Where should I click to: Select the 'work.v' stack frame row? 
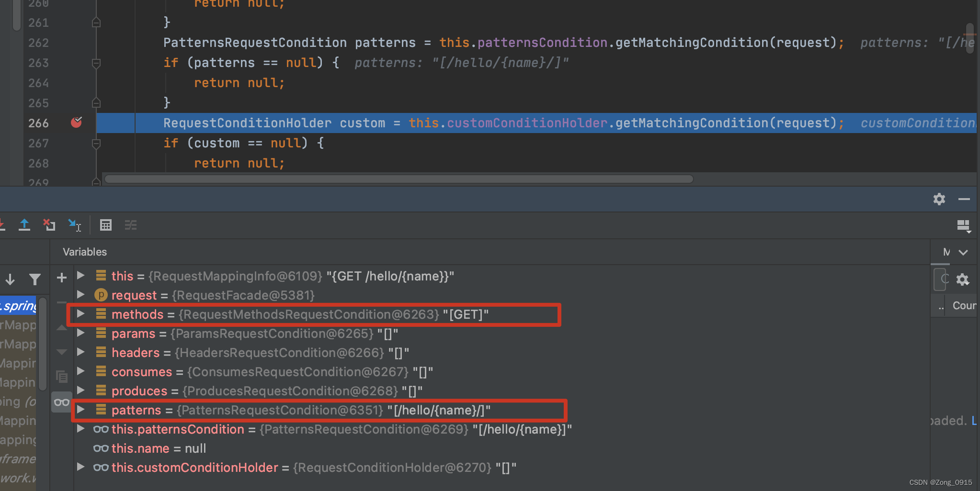18,478
